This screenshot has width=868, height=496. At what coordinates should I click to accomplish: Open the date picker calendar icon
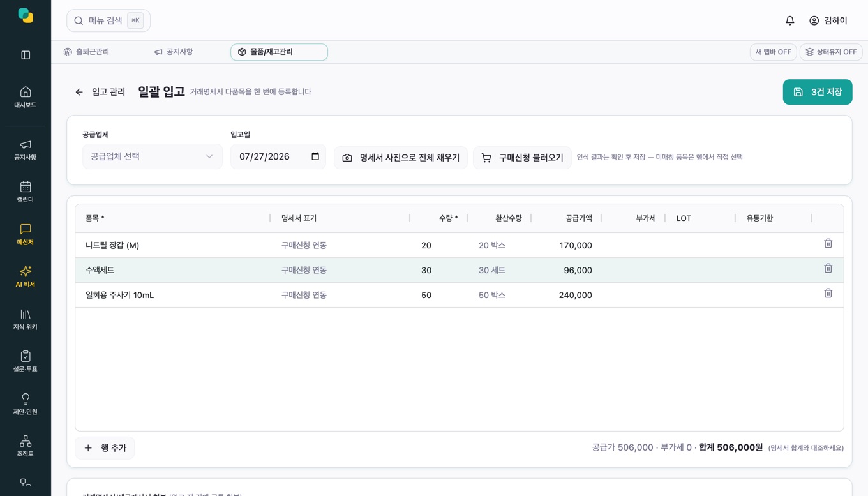(x=315, y=156)
